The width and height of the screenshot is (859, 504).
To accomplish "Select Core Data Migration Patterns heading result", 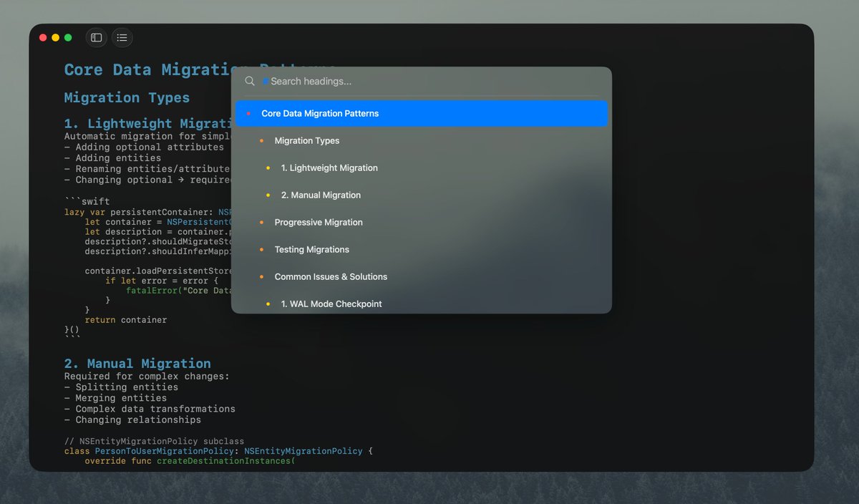I will pos(422,113).
